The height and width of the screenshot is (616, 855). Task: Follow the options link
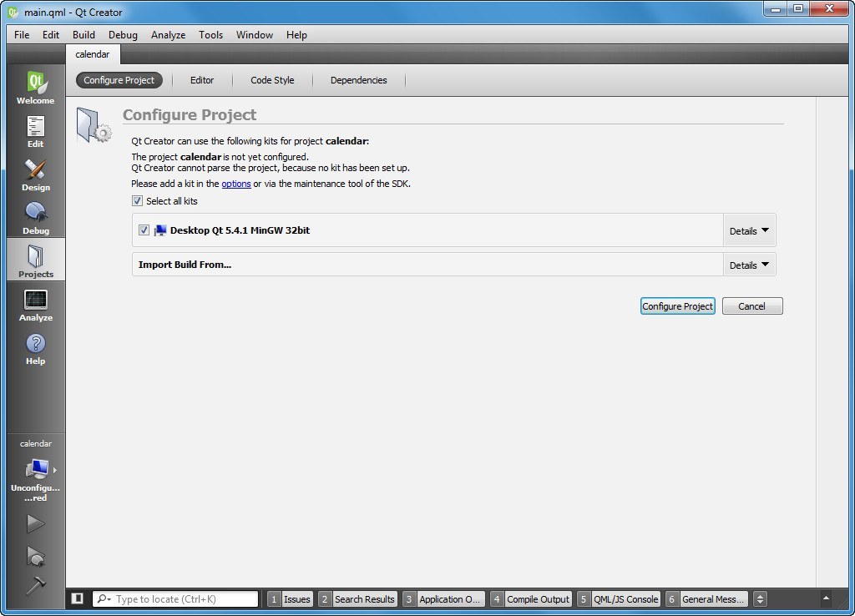pos(236,184)
